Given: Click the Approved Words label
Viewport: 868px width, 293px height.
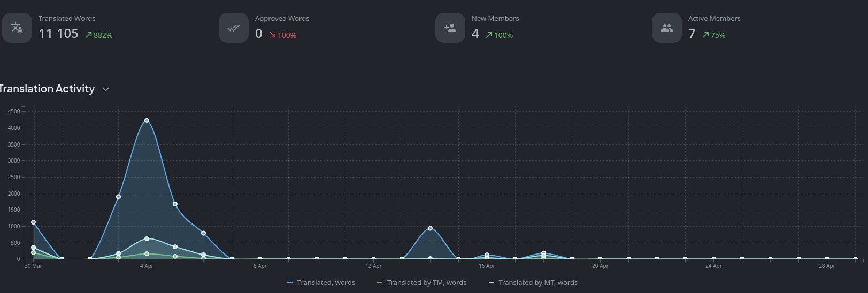Looking at the screenshot, I should coord(282,18).
